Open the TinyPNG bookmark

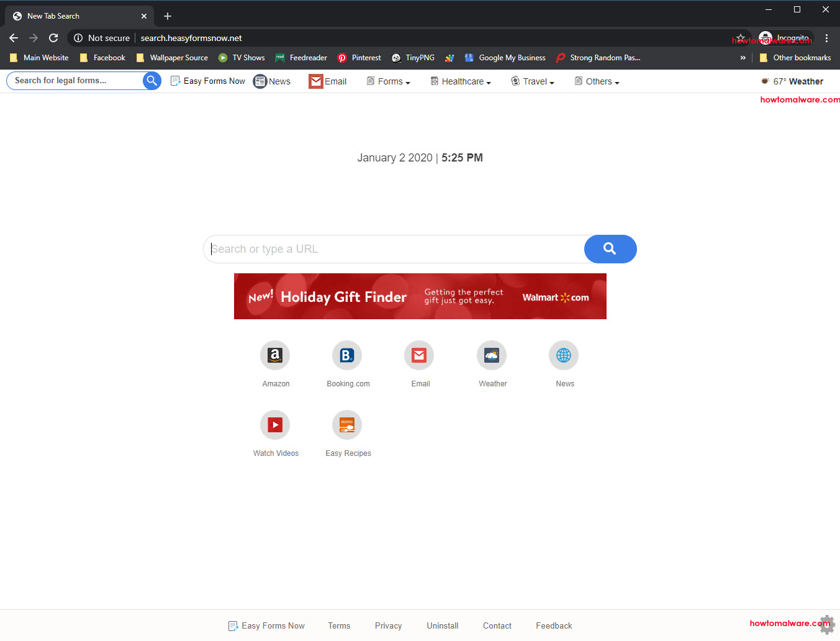pos(413,58)
